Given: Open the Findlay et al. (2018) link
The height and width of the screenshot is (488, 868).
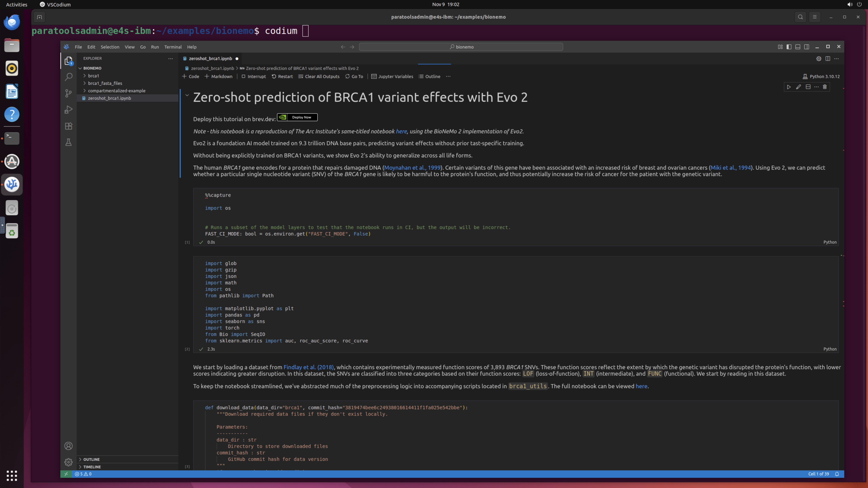Looking at the screenshot, I should [308, 367].
